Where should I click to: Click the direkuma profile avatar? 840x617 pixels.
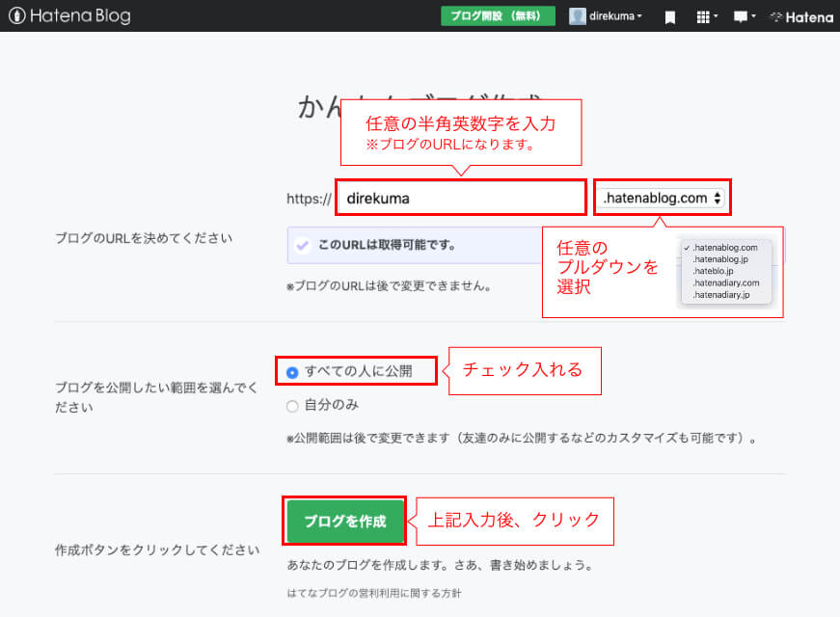(577, 16)
